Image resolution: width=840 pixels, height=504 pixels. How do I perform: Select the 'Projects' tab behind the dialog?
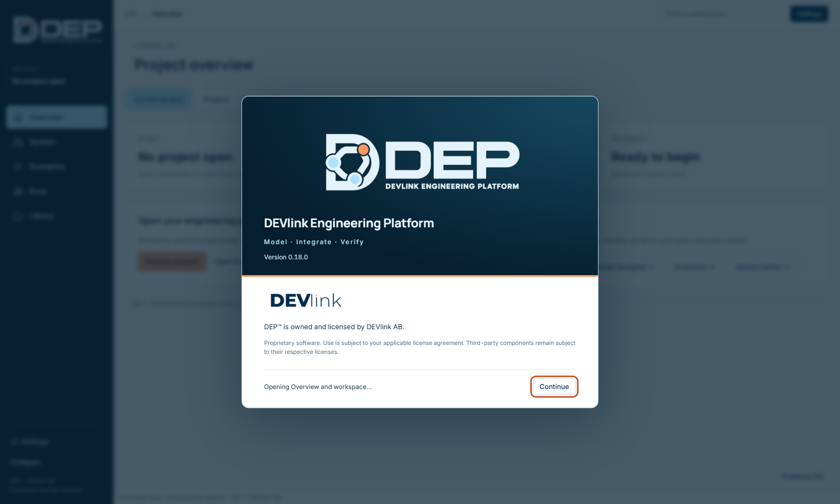[x=216, y=99]
